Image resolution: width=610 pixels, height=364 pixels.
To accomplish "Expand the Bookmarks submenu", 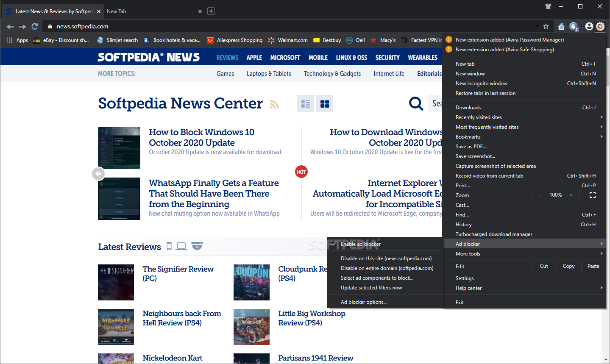I will click(524, 137).
